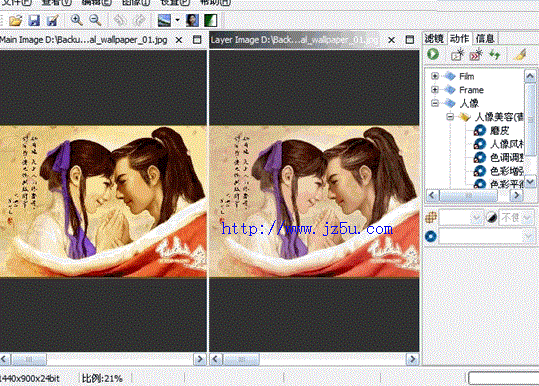Click the black and white circle icon
The width and height of the screenshot is (539, 386).
(x=491, y=217)
